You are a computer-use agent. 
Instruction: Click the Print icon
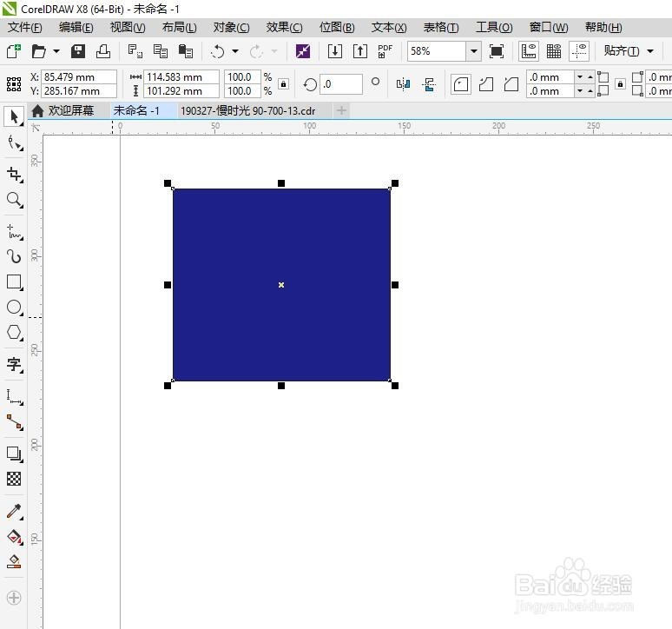coord(103,51)
